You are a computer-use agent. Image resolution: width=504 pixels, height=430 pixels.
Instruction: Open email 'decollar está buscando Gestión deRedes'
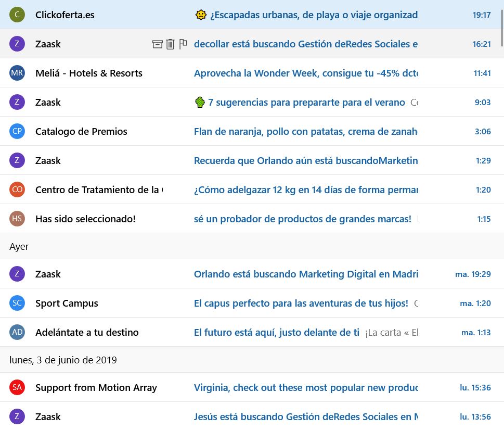(x=306, y=44)
